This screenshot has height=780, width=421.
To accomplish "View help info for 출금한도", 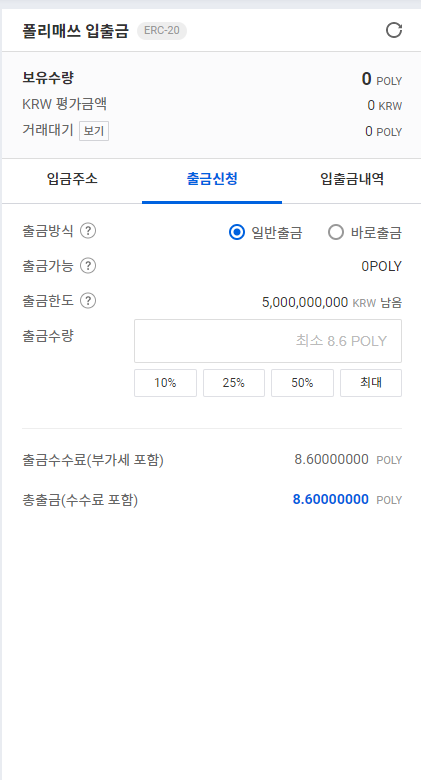I will [88, 301].
